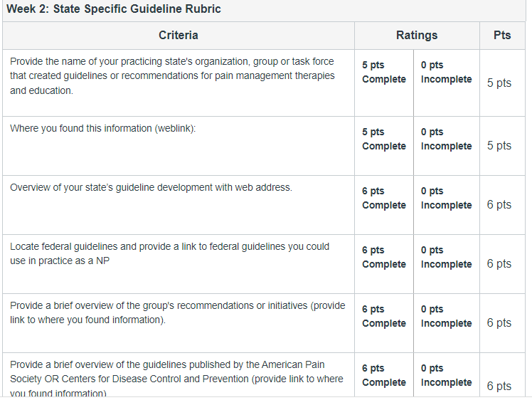
Task: Choose 6 pts Complete for guideline development overview
Action: pos(384,198)
